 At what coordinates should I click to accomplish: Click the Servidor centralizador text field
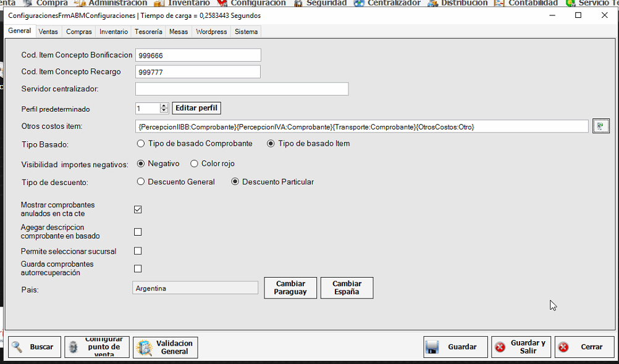tap(242, 89)
